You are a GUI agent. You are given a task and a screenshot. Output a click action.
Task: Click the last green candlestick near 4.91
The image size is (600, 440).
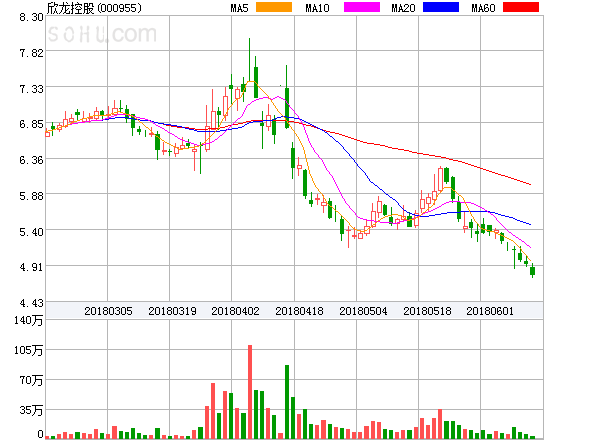pos(532,271)
